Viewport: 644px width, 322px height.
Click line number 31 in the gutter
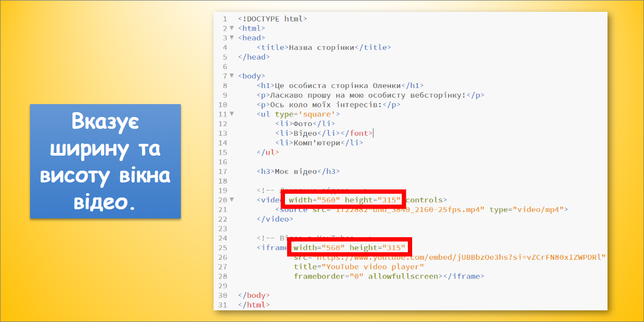pos(223,305)
